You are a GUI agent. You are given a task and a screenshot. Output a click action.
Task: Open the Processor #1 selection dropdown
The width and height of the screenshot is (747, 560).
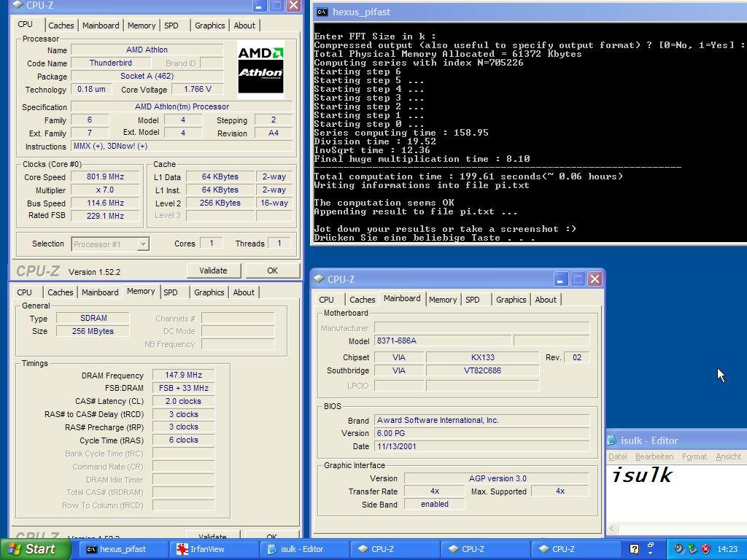pos(142,244)
